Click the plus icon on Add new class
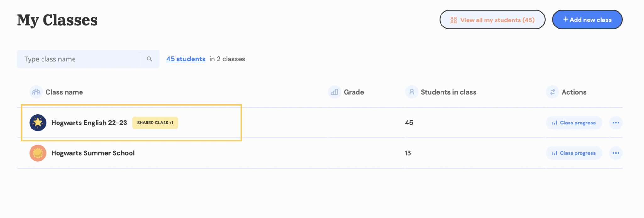Image resolution: width=644 pixels, height=218 pixels. click(565, 19)
